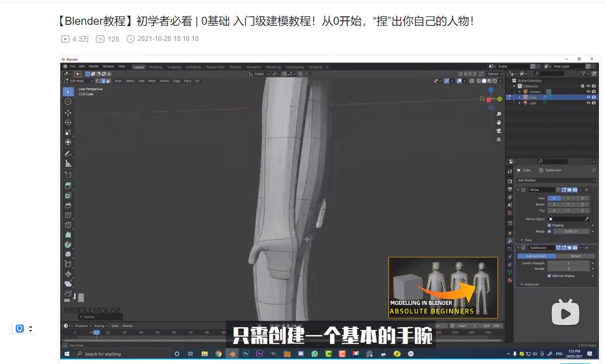The height and width of the screenshot is (364, 605).
Task: Open Blender's File menu
Action: coord(72,66)
